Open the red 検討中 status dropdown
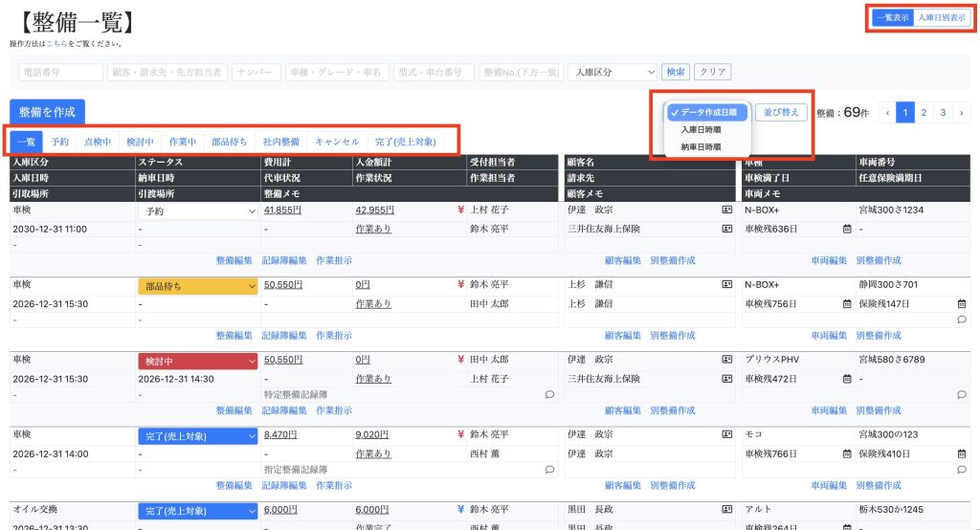980x530 pixels. pyautogui.click(x=198, y=360)
